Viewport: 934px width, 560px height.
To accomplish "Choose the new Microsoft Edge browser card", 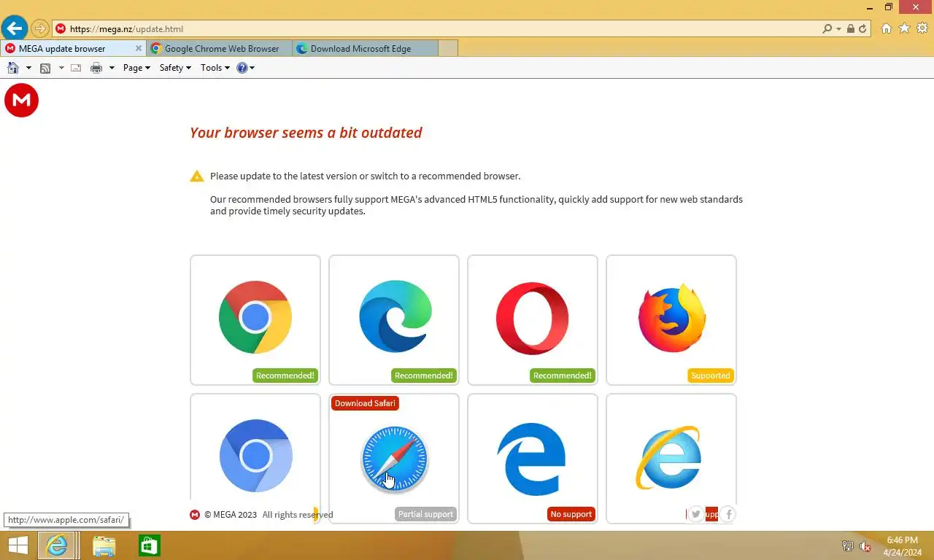I will pos(394,320).
